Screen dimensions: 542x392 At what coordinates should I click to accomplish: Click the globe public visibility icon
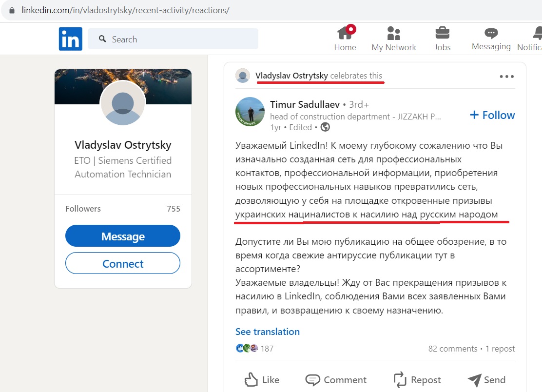tap(325, 127)
